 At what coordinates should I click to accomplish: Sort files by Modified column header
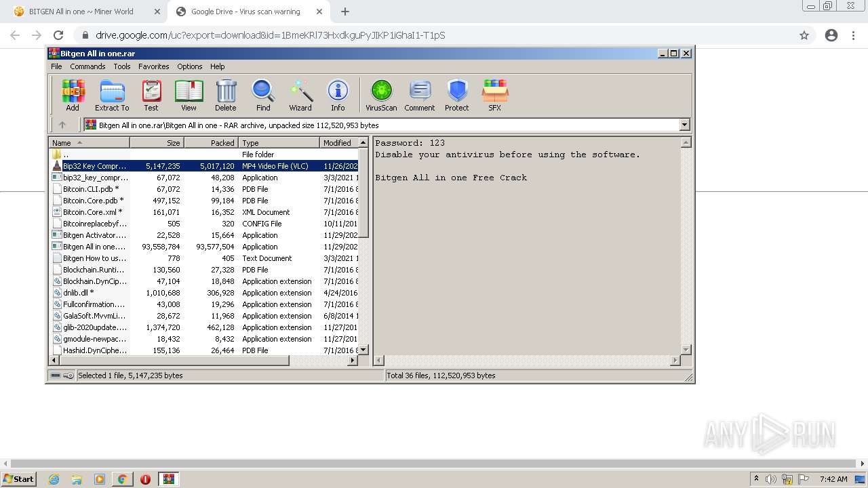point(338,143)
